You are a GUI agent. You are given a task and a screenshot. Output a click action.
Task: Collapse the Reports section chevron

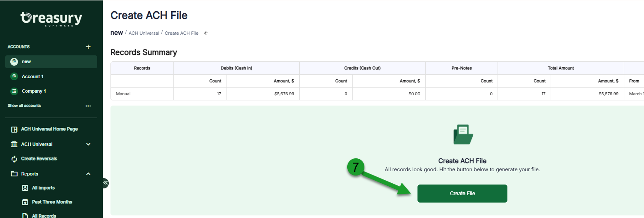[88, 174]
